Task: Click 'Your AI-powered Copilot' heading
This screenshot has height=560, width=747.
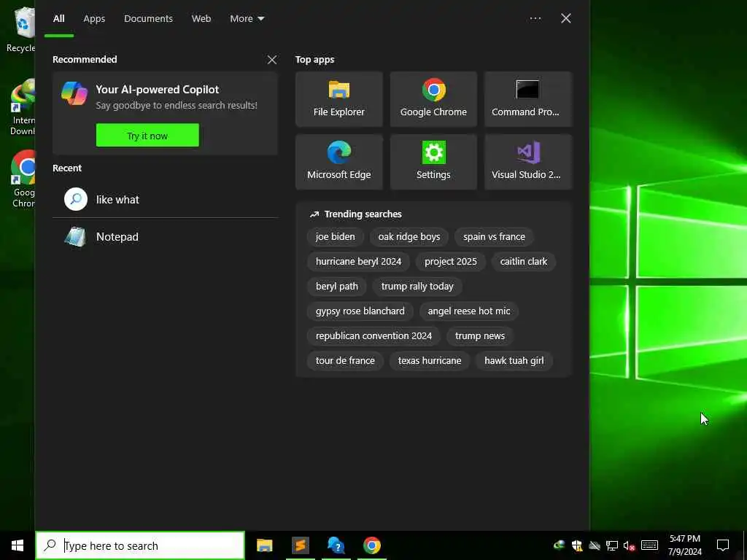Action: click(158, 90)
